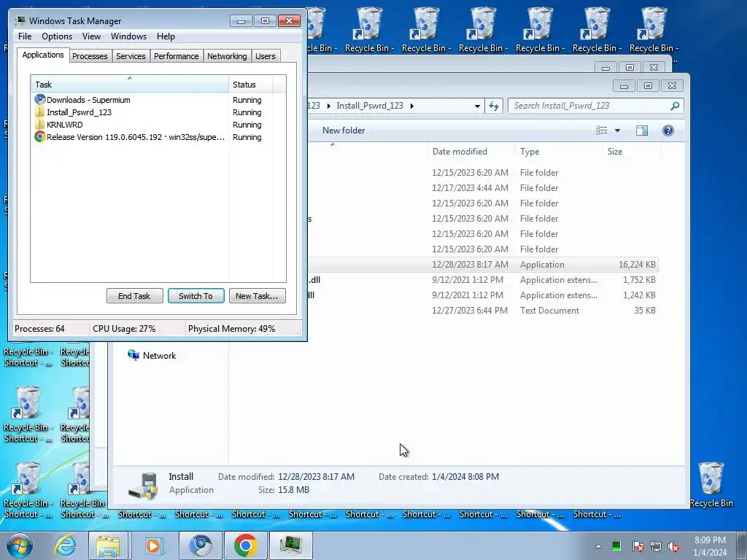Image resolution: width=747 pixels, height=560 pixels.
Task: Open the Options menu in Task Manager
Action: (57, 36)
